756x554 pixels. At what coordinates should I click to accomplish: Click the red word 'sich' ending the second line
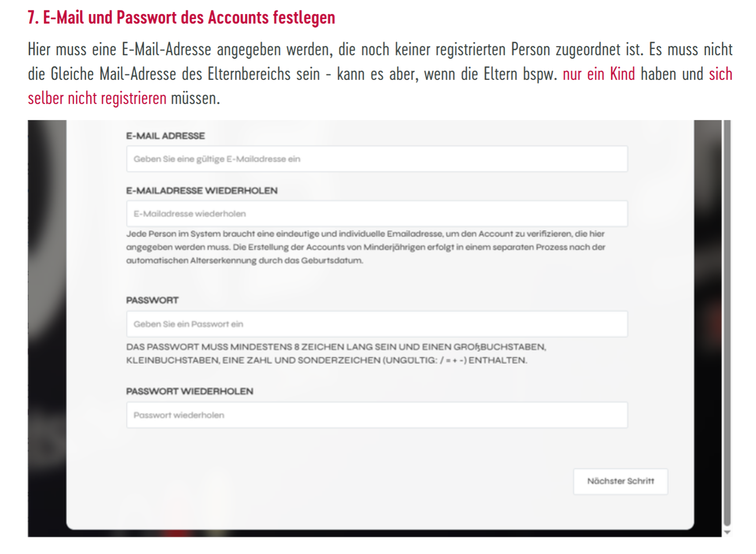coord(721,74)
